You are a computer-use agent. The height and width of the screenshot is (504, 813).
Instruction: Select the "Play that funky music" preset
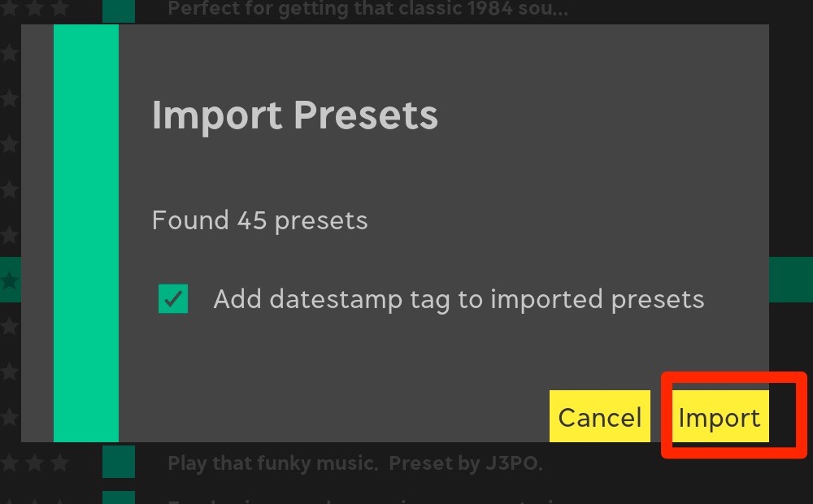coord(354,464)
